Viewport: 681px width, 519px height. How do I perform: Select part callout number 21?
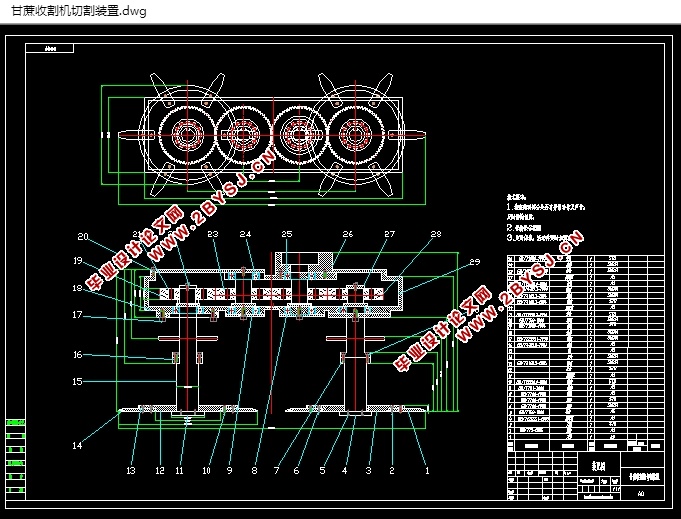click(x=137, y=234)
